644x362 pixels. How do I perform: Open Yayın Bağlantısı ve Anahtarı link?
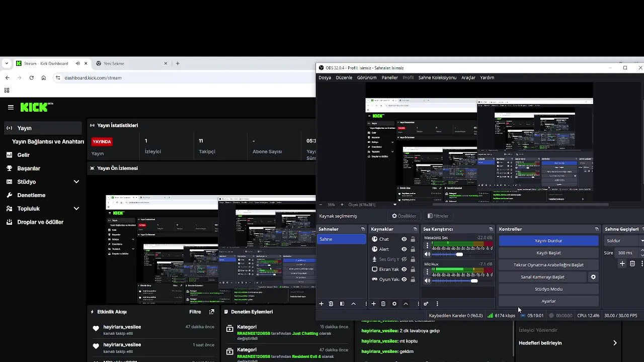coord(48,142)
